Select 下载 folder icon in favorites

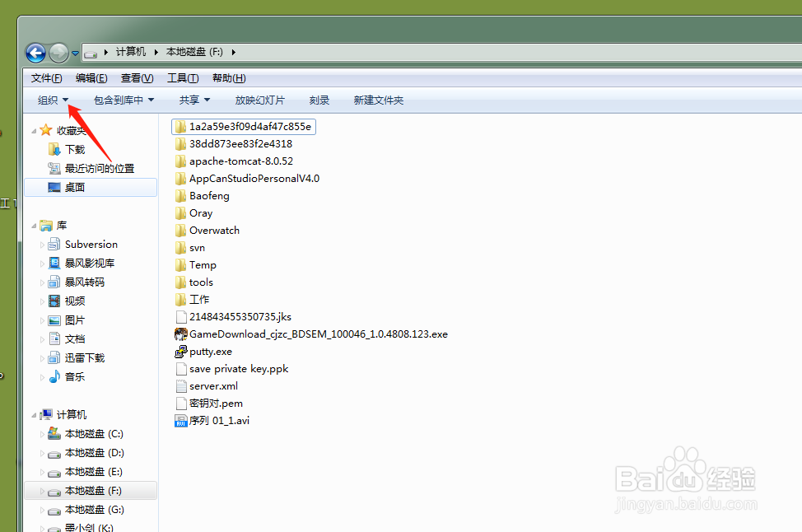(54, 149)
